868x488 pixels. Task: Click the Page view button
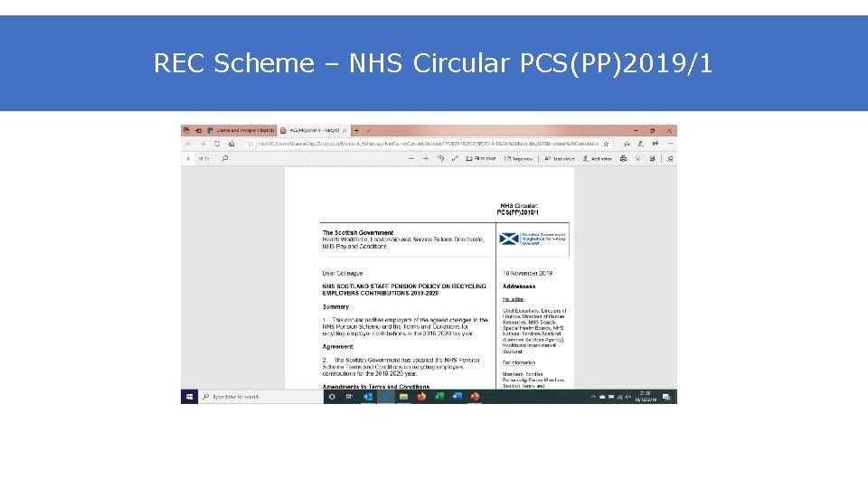coord(518,159)
